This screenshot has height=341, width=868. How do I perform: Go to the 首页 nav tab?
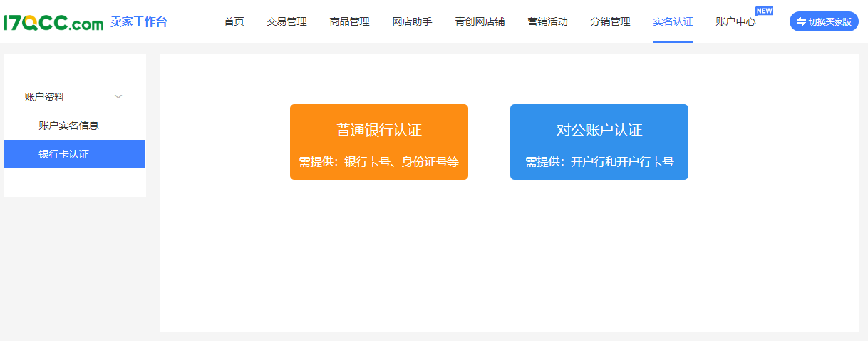(x=234, y=21)
